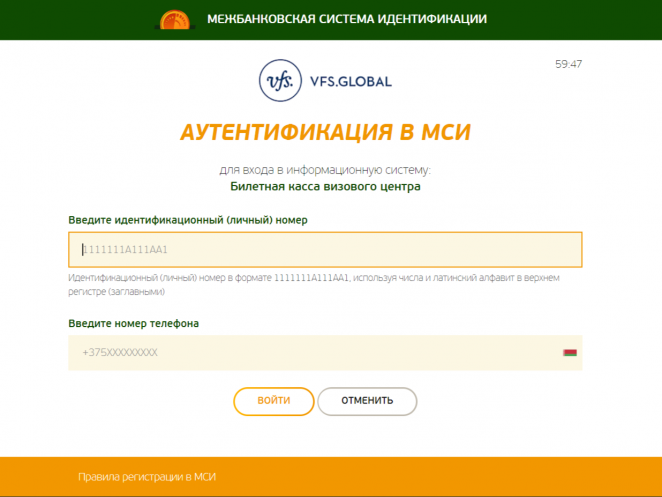Click the АУТЕНТИФИКАЦИЯ В МСИ heading
Image resolution: width=662 pixels, height=497 pixels.
click(325, 133)
